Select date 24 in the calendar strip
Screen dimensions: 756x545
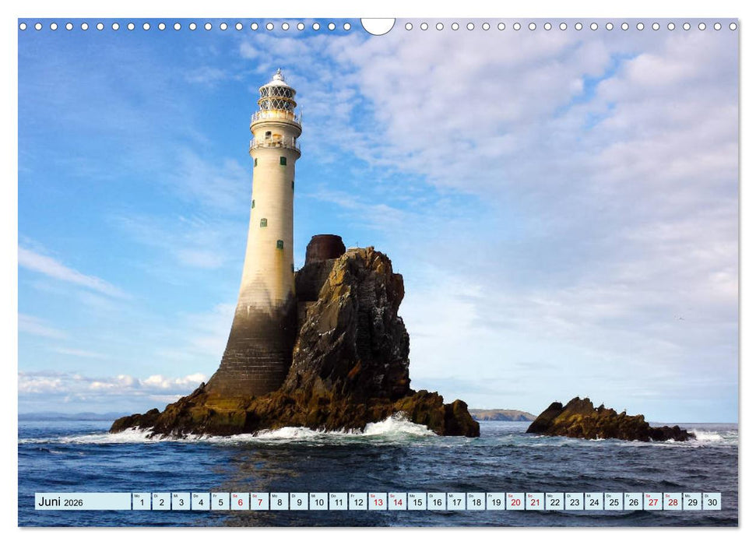click(593, 501)
